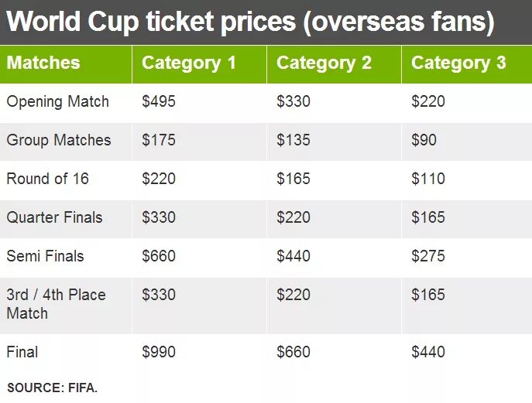Click the SOURCE: FIFA. footer text
532x403 pixels.
[x=53, y=388]
